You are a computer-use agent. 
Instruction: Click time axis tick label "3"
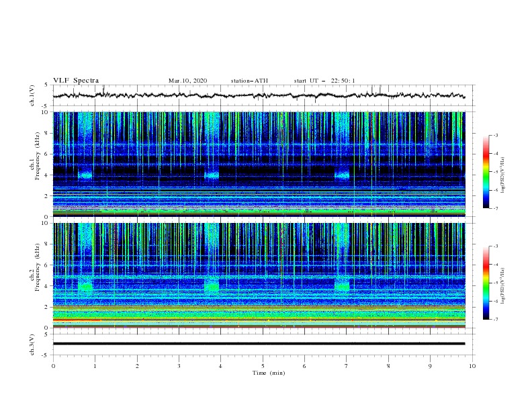[179, 366]
